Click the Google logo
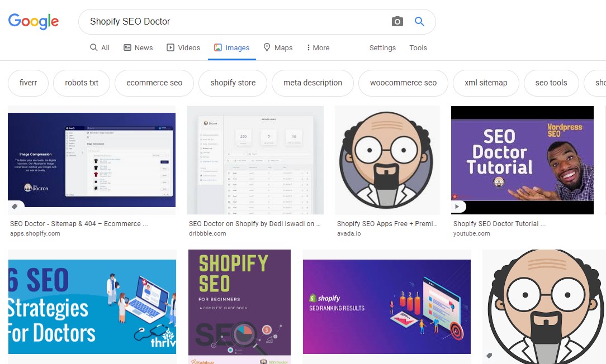Image resolution: width=606 pixels, height=364 pixels. click(x=33, y=22)
